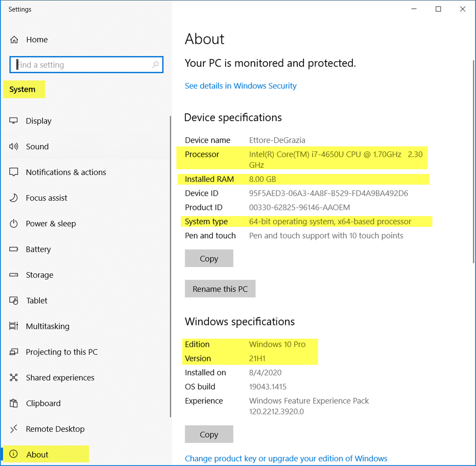Open the Multitasking settings icon
The image size is (476, 466).
14,326
